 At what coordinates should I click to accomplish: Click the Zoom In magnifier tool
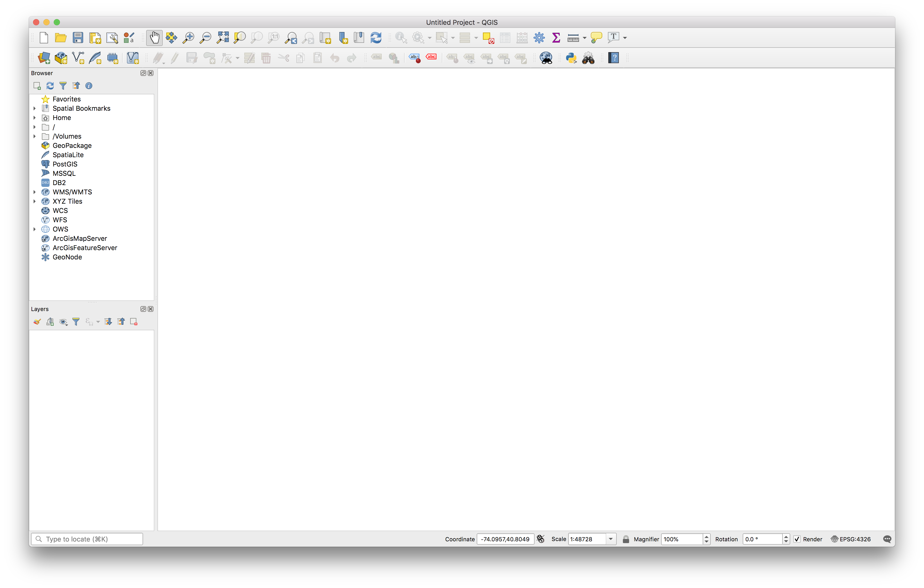pos(188,38)
